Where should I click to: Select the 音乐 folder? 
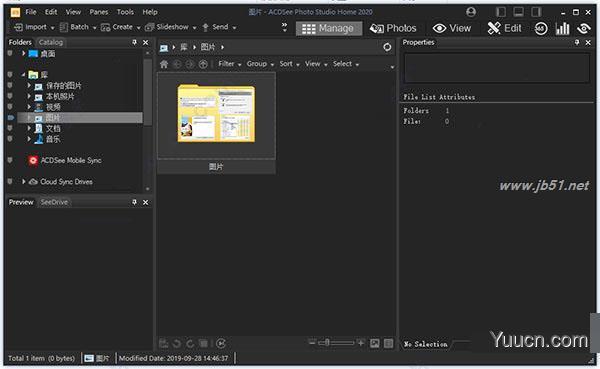(x=53, y=139)
